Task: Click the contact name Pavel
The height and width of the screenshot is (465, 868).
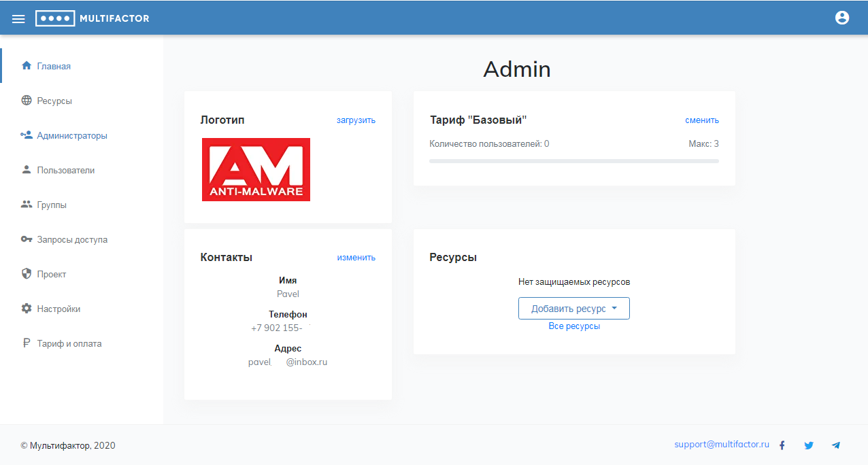Action: (288, 294)
